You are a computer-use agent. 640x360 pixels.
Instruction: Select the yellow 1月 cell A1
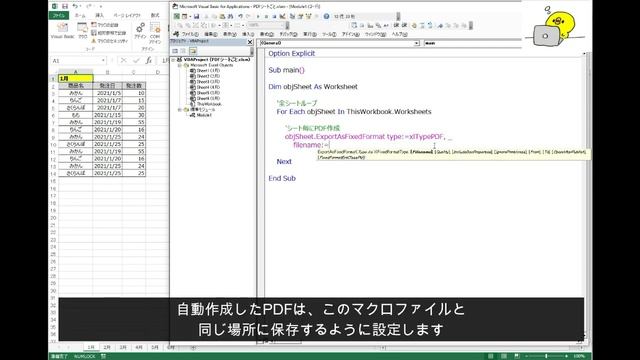(x=76, y=78)
